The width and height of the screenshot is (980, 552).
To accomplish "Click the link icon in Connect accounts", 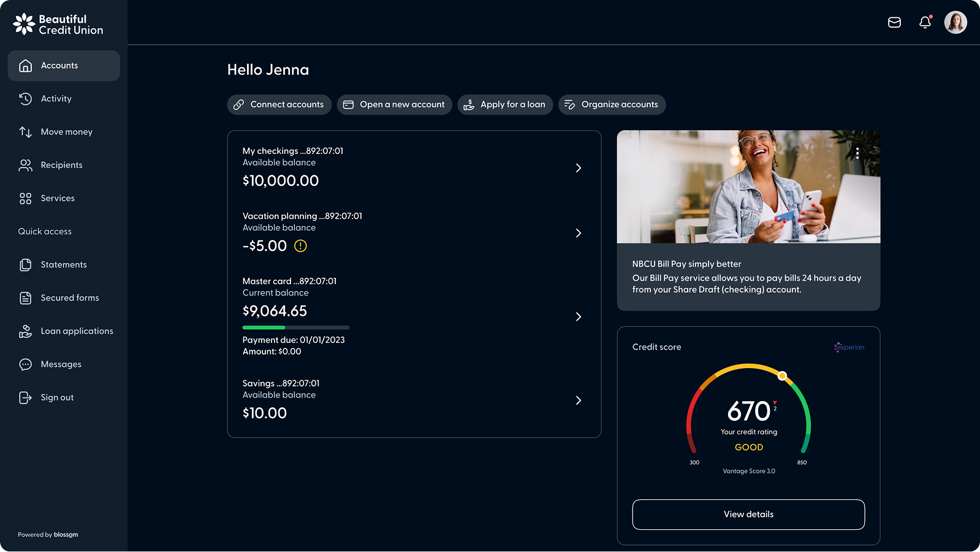I will click(x=239, y=105).
